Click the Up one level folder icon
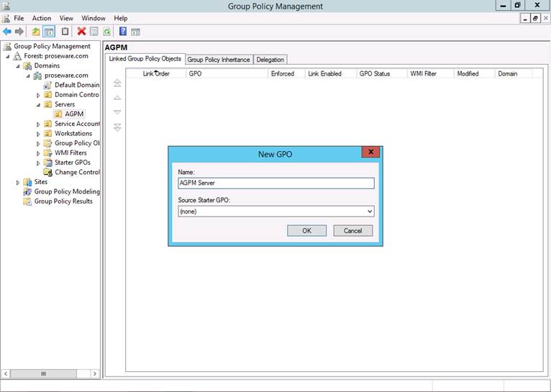551x392 pixels. 36,32
